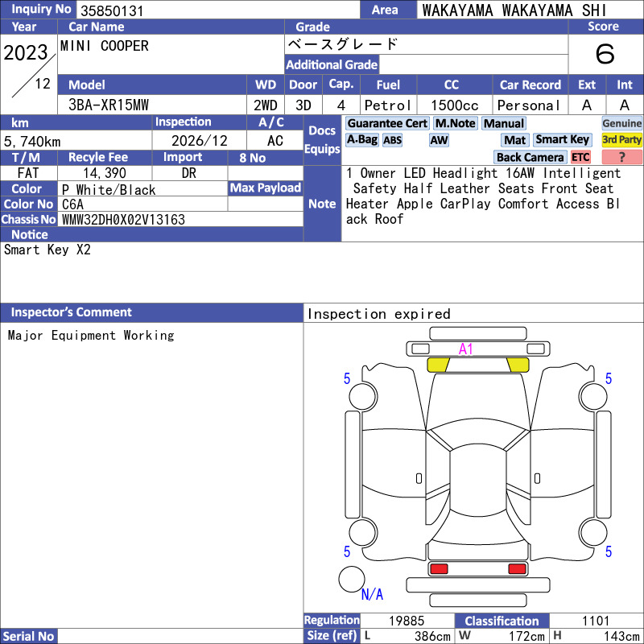The height and width of the screenshot is (644, 644).
Task: Select the AW equipment badge
Action: coord(439,140)
